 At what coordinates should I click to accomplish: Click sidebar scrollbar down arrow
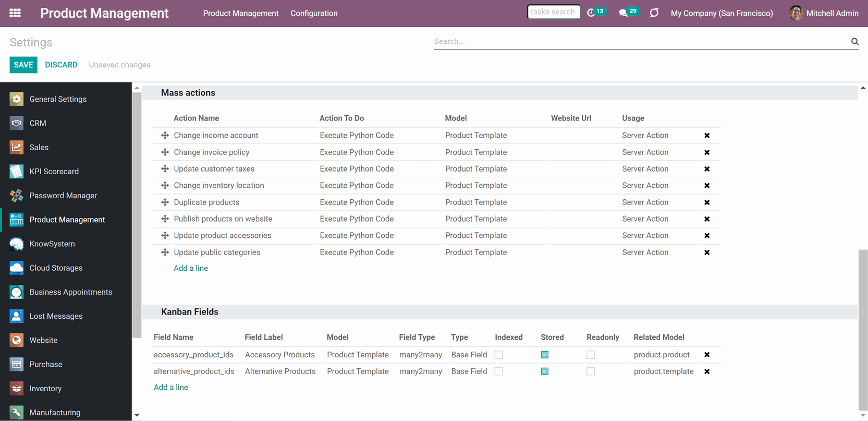137,415
